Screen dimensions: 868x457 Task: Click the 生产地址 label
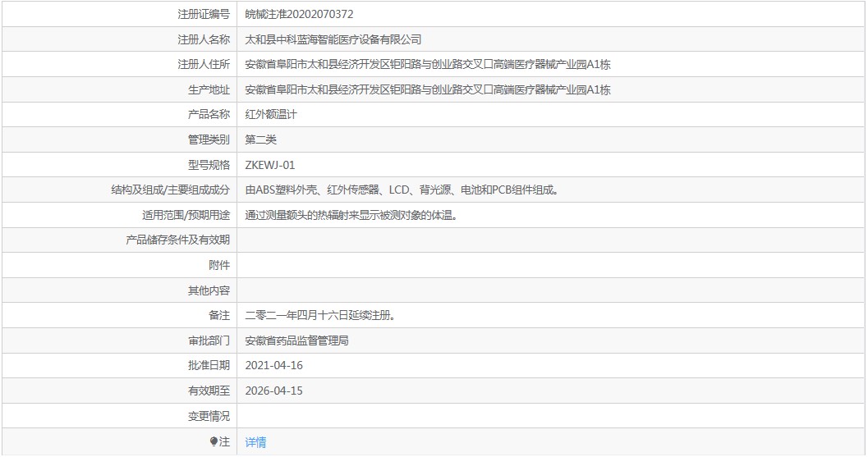coord(209,89)
